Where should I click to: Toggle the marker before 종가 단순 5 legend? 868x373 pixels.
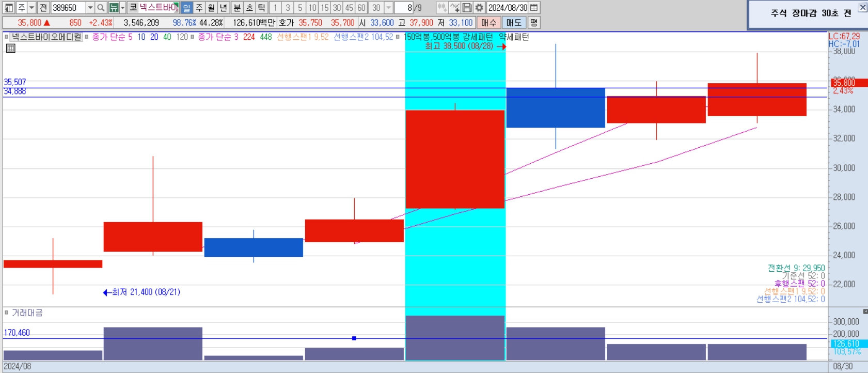(87, 37)
